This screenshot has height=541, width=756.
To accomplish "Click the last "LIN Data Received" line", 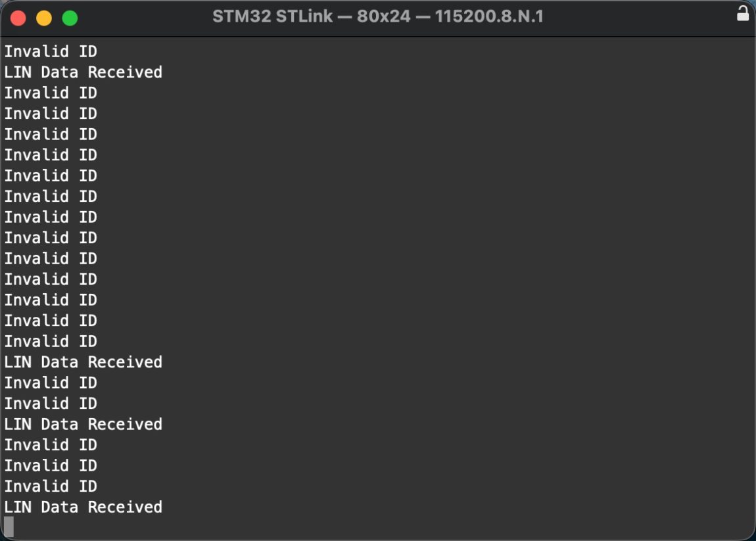I will (83, 507).
